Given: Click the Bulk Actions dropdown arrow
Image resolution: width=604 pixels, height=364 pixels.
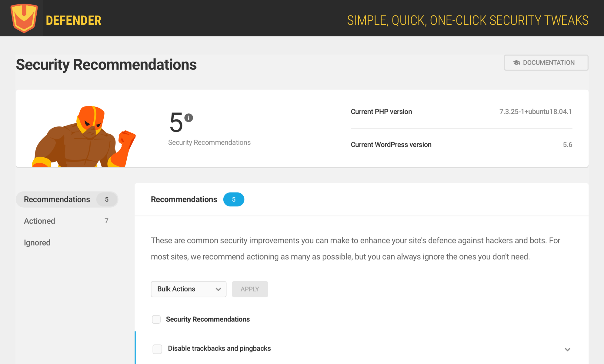Looking at the screenshot, I should point(218,289).
